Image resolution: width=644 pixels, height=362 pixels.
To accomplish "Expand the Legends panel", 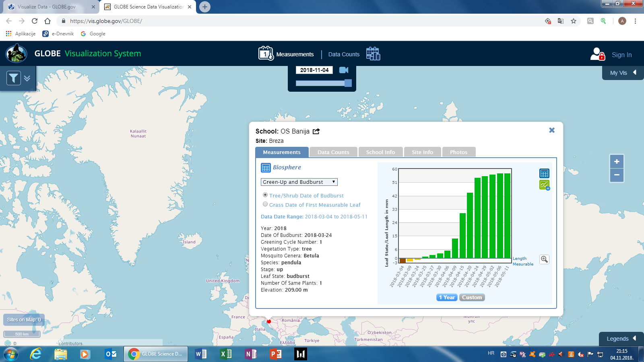I will 621,339.
